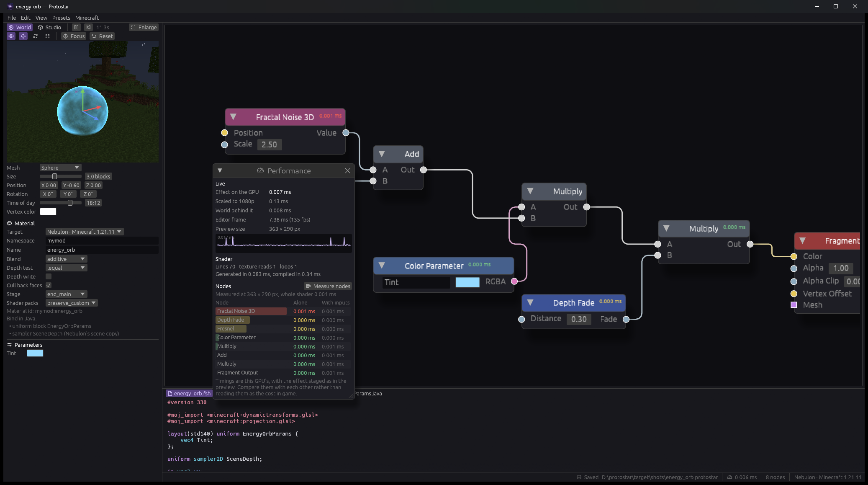Select the energy_orb.fsh code tab
This screenshot has width=868, height=485.
[189, 393]
